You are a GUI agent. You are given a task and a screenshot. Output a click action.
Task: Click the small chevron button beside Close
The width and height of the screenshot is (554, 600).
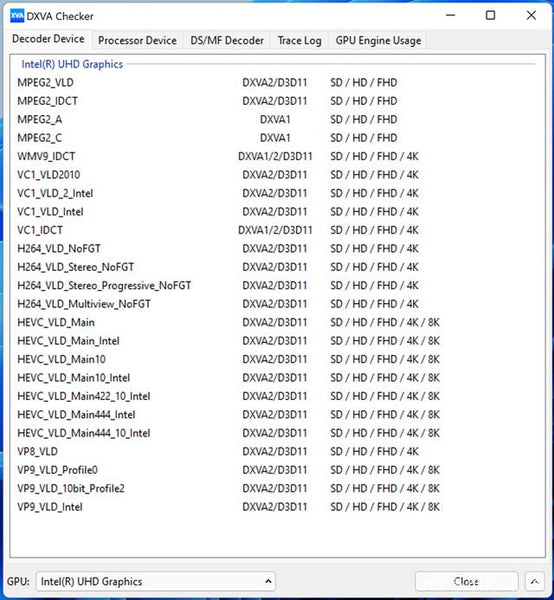(534, 582)
